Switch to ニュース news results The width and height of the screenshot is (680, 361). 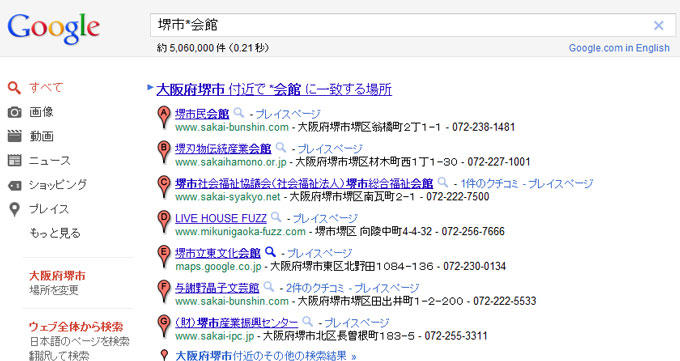49,161
